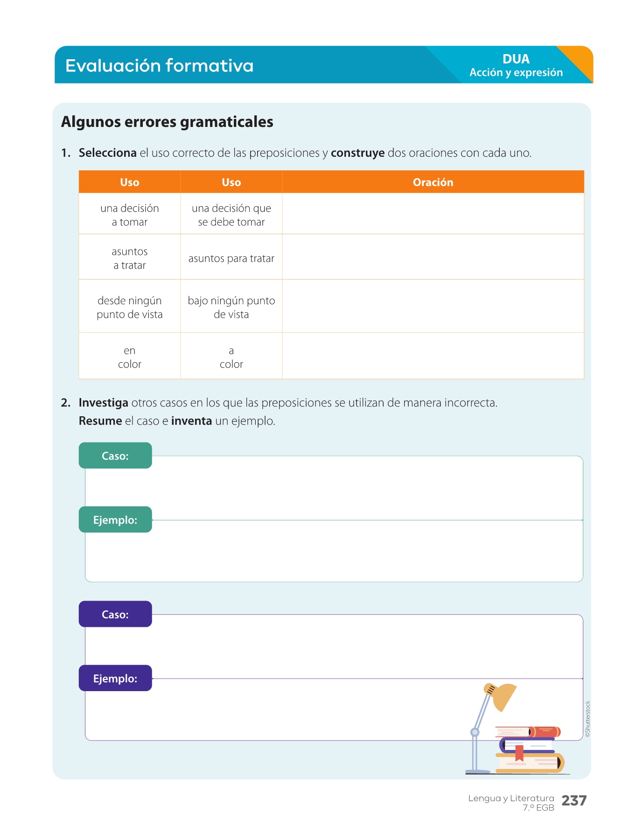
Task: Click the purple Ejemplo label
Action: tap(115, 678)
